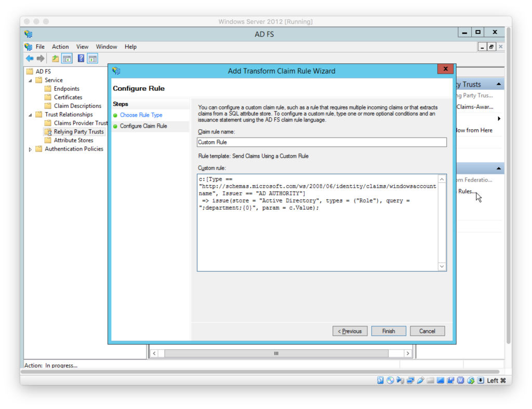This screenshot has width=532, height=409.
Task: Click wizard icon in dialog title bar
Action: click(x=116, y=71)
